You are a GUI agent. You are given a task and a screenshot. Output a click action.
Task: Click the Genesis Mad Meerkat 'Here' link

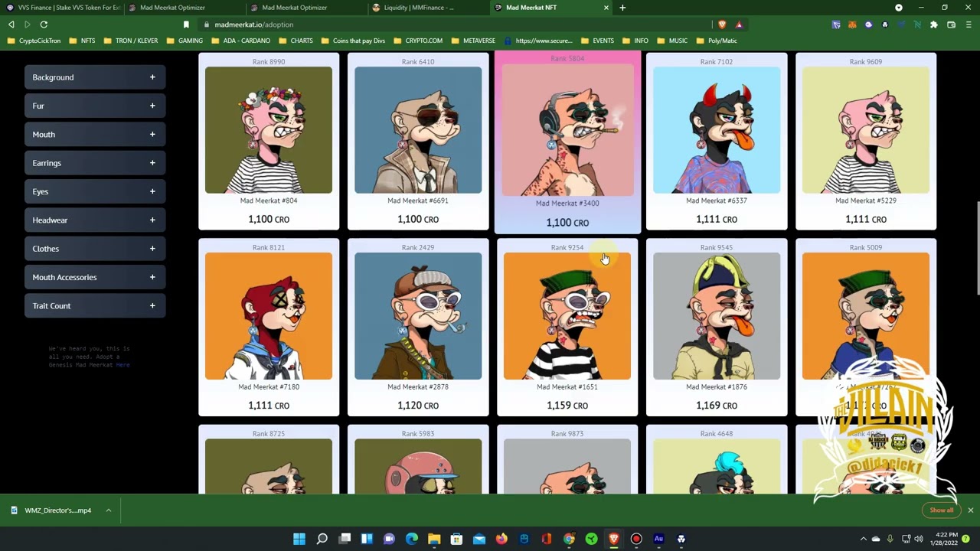pos(122,365)
